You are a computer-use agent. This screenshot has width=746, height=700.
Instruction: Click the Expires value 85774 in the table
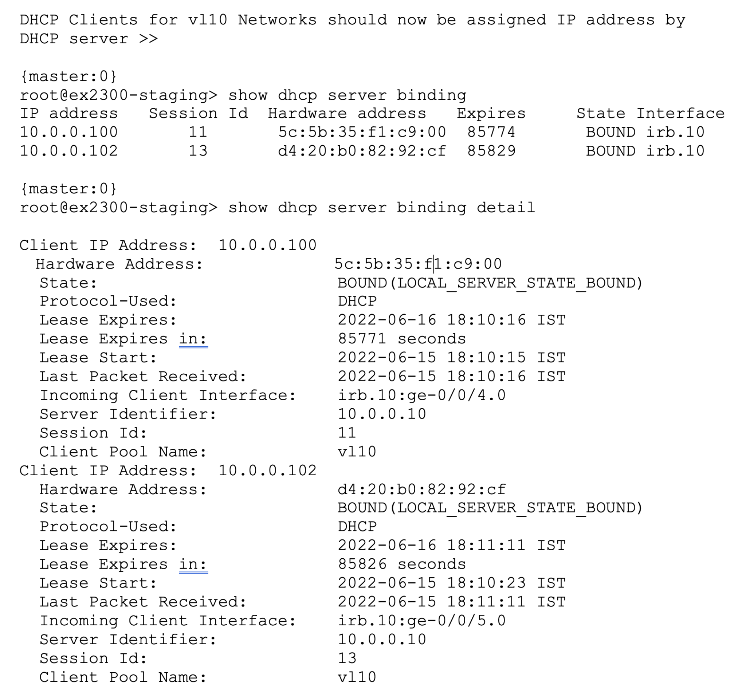[491, 132]
